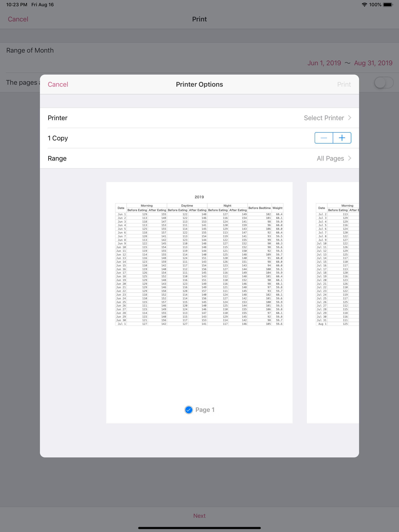Tap the Next button at the bottom
The image size is (399, 532).
199,516
